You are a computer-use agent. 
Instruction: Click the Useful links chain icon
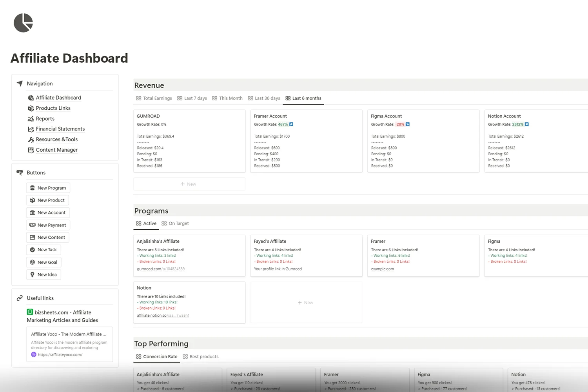(20, 298)
